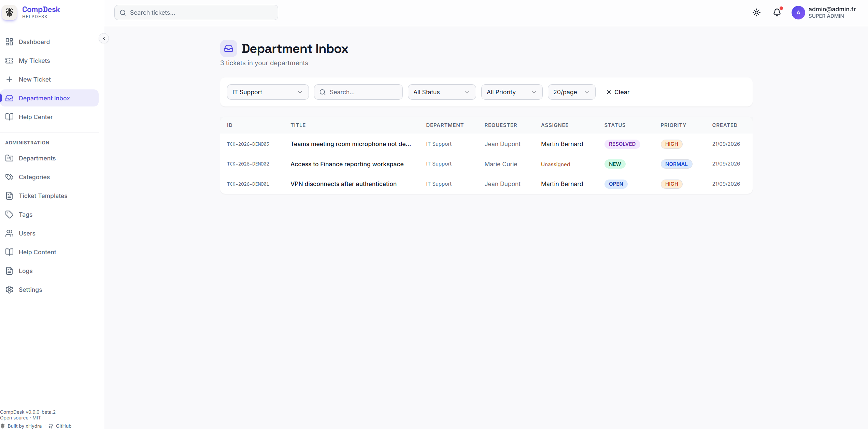
Task: Open the Ticket Templates menu item
Action: (x=49, y=196)
